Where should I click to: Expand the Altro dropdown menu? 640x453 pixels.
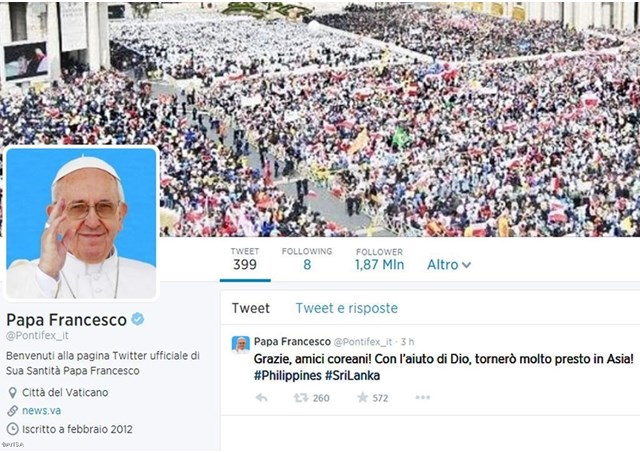coord(449,265)
